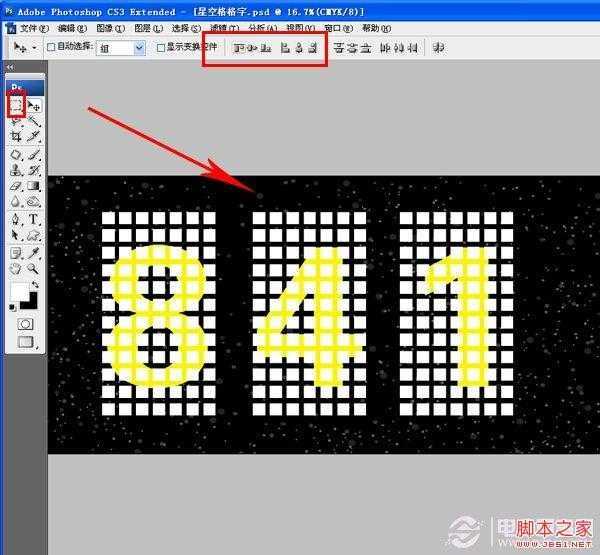Select the Rectangular Marquee tool

click(16, 104)
